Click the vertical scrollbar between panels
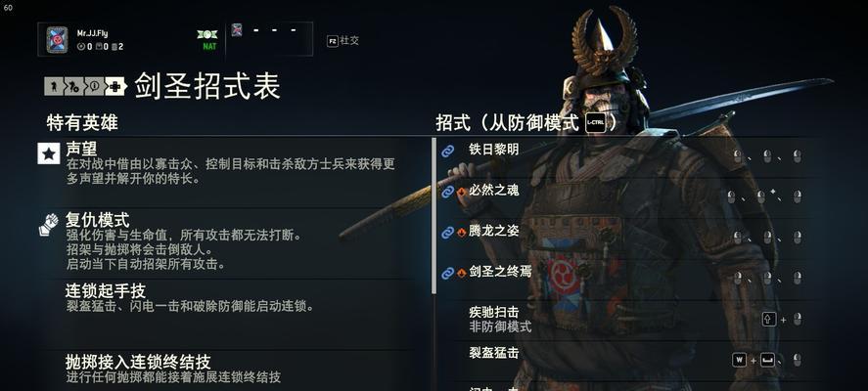The image size is (868, 391). tap(434, 216)
